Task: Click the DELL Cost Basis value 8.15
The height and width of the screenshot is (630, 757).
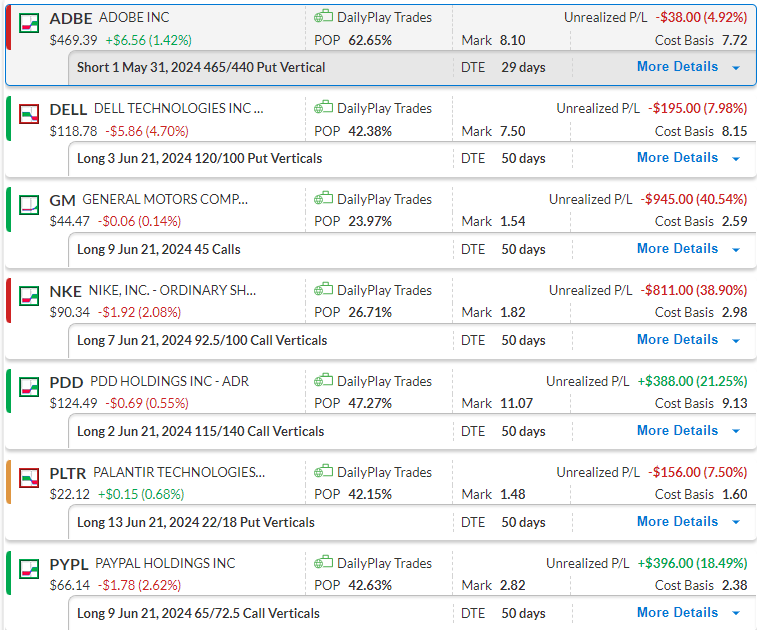Action: point(734,131)
